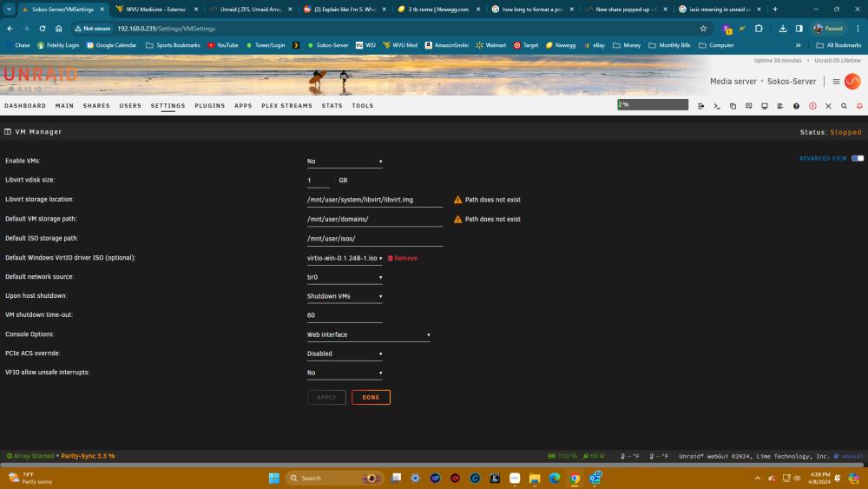
Task: Open the Shares menu
Action: tap(96, 106)
